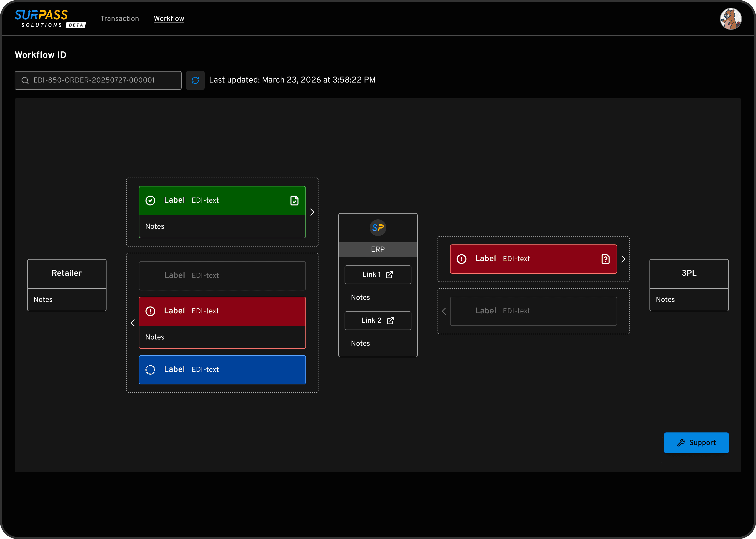Click the Support button

tap(696, 443)
